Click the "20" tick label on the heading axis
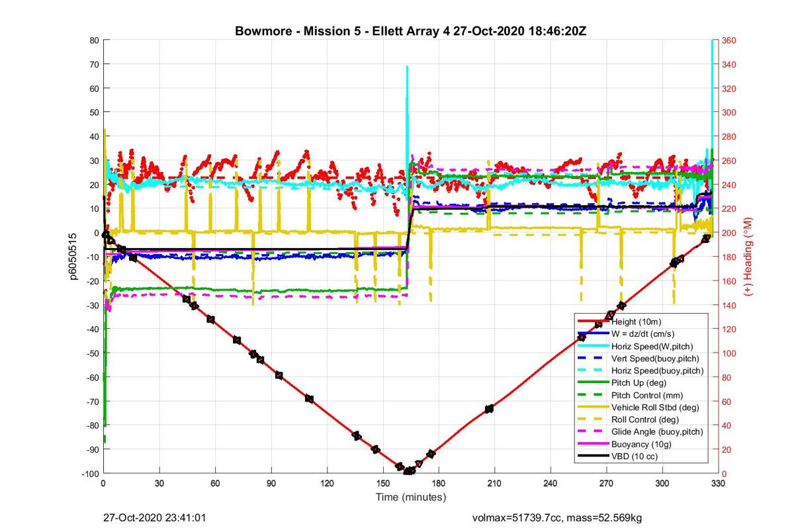Screen dimensions: 794x532 pyautogui.click(x=727, y=450)
